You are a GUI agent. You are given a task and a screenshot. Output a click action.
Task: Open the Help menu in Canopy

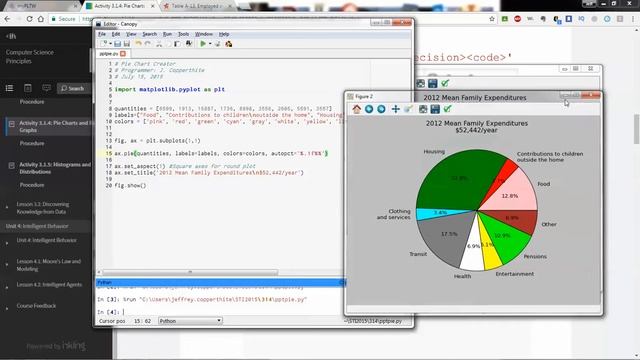pos(224,34)
